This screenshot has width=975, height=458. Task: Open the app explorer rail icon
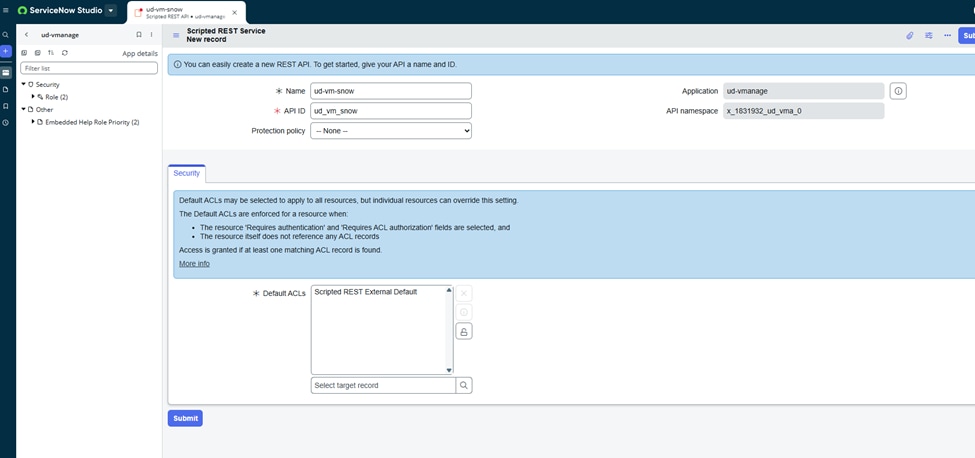[x=6, y=73]
